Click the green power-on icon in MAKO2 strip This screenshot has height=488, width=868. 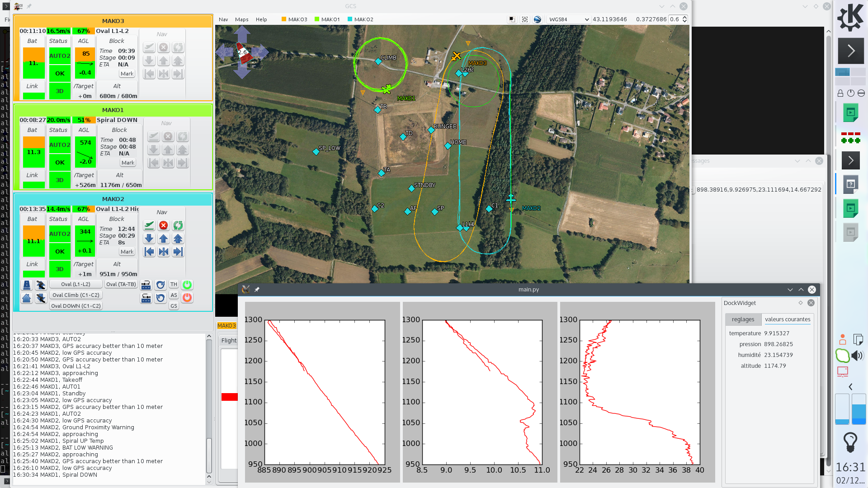pos(187,285)
